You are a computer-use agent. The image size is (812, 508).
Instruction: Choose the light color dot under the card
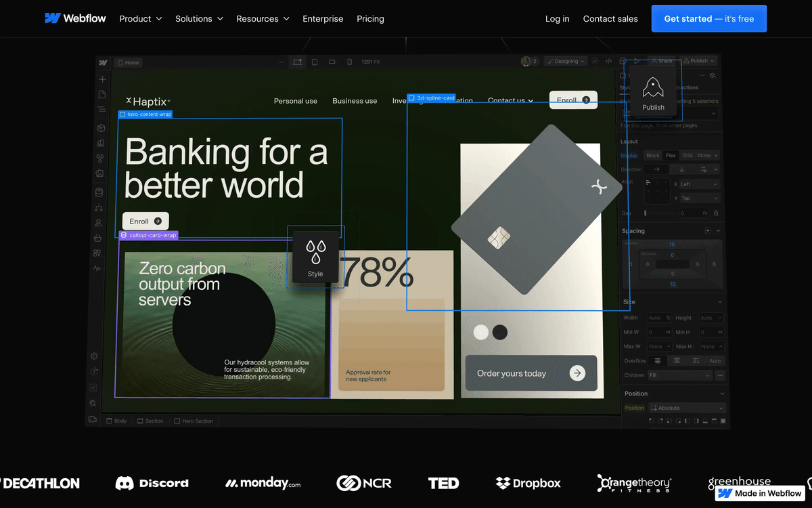481,332
